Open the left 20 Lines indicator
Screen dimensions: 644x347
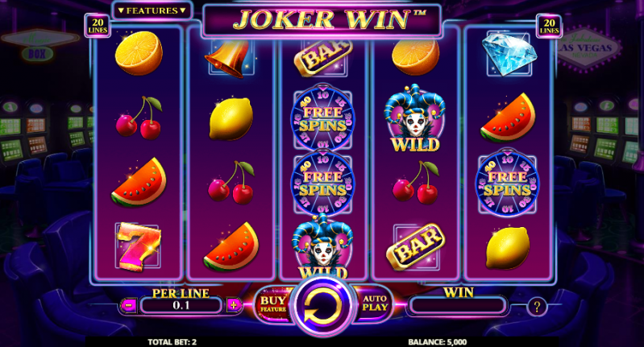pyautogui.click(x=98, y=26)
